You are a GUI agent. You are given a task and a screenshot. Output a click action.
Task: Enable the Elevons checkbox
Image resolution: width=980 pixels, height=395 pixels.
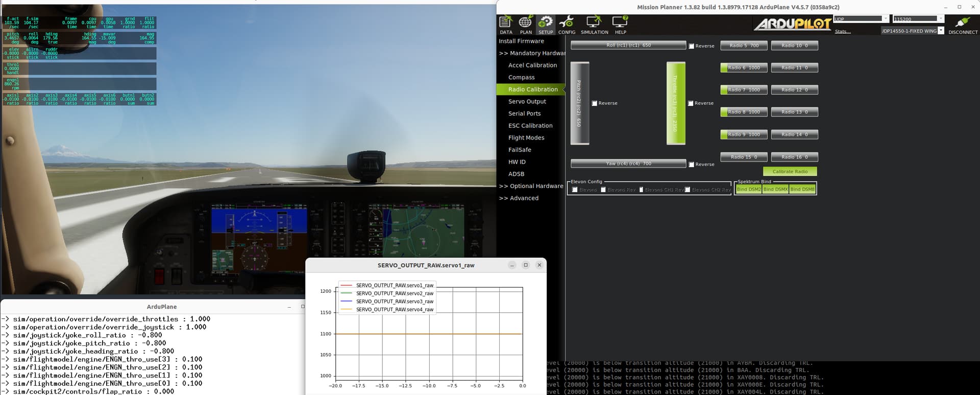point(575,190)
